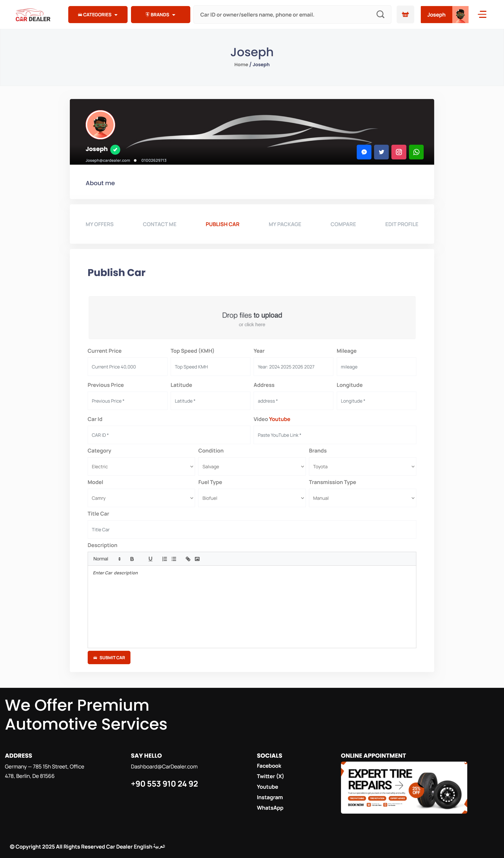Click the Submit Car button
Viewport: 504px width, 858px height.
click(109, 657)
